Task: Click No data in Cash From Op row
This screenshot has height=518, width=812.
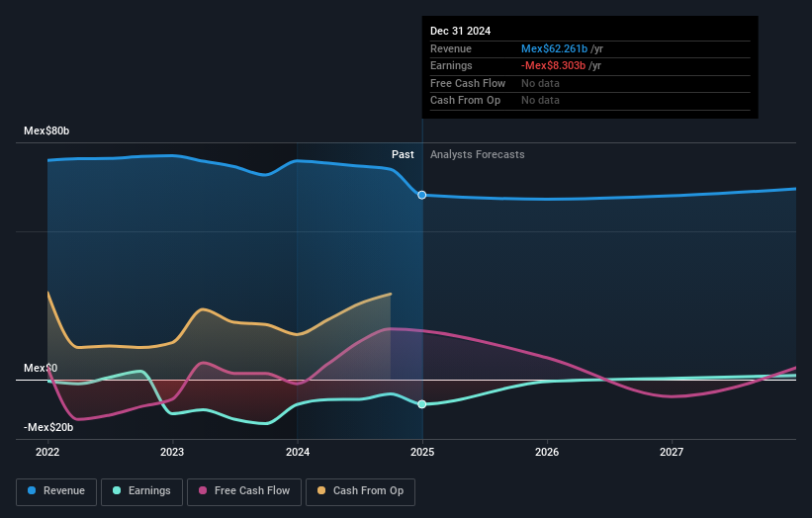Action: pyautogui.click(x=540, y=101)
